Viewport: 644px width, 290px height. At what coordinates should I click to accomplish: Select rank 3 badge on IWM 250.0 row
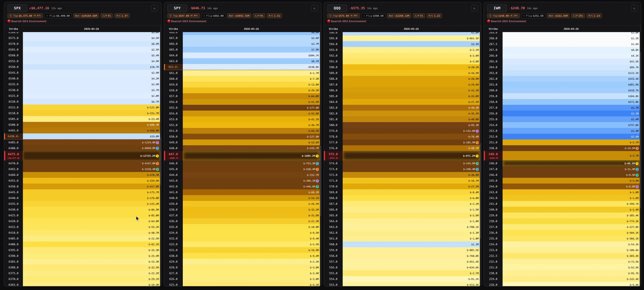tap(637, 148)
